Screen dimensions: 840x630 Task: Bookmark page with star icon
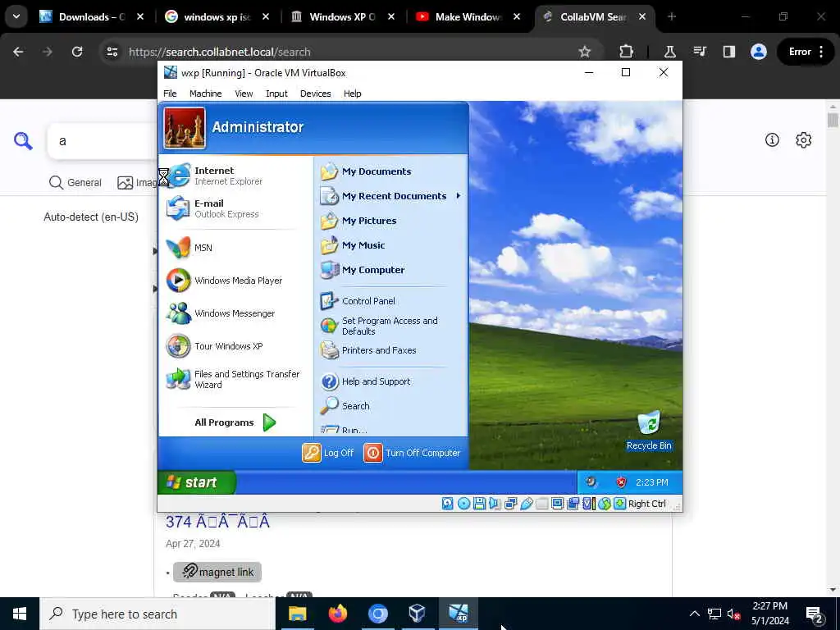tap(584, 52)
